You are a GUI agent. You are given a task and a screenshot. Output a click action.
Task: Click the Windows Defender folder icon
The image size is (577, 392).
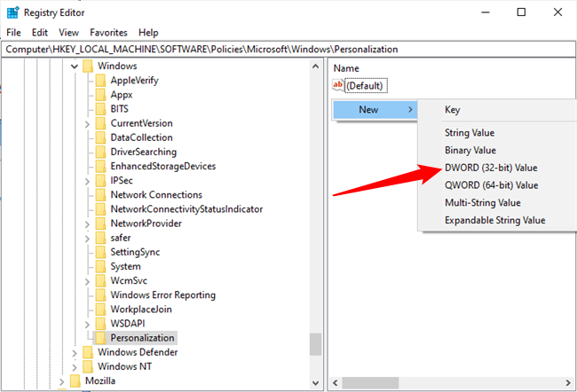[x=88, y=353]
